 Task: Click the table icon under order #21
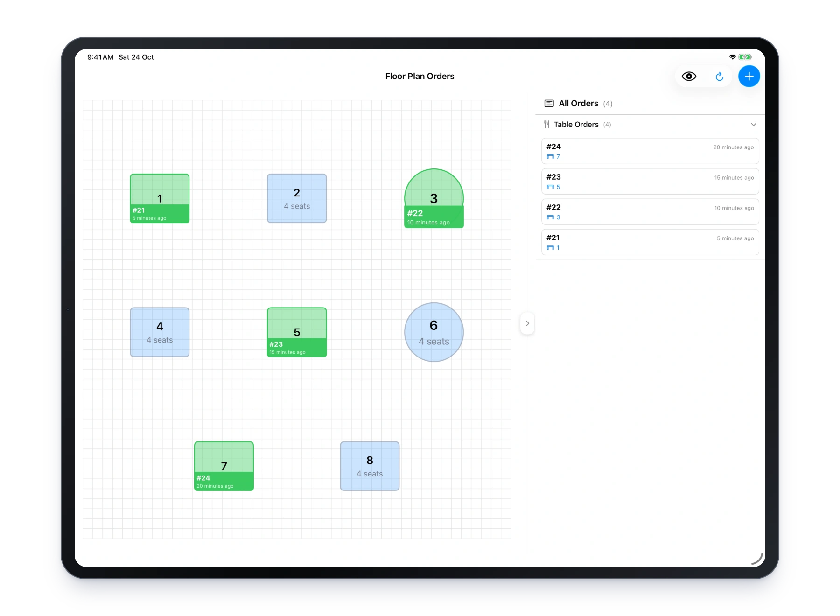tap(550, 248)
